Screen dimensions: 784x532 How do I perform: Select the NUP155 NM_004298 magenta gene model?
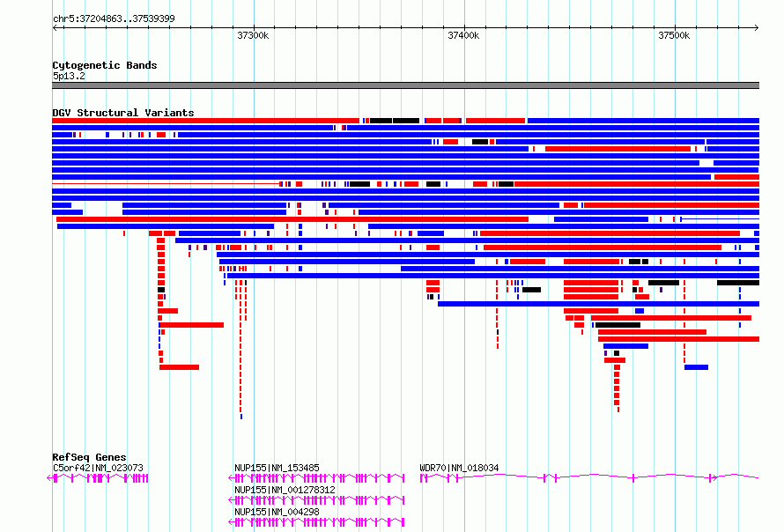[316, 522]
